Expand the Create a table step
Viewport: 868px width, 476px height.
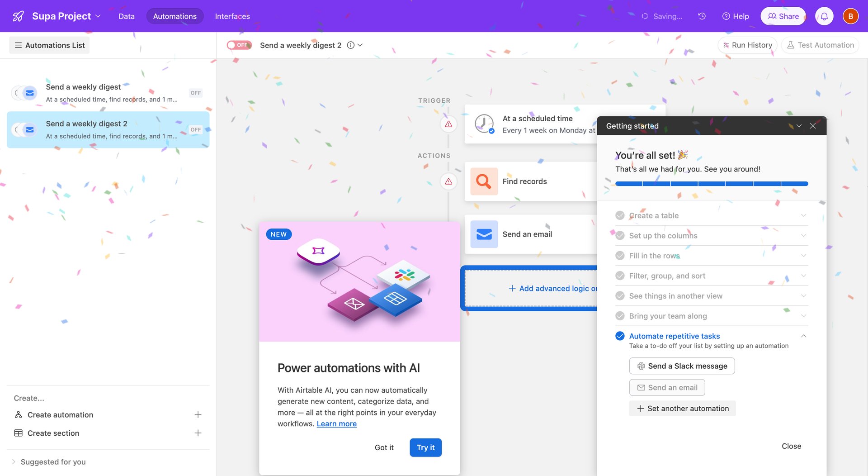coord(803,215)
